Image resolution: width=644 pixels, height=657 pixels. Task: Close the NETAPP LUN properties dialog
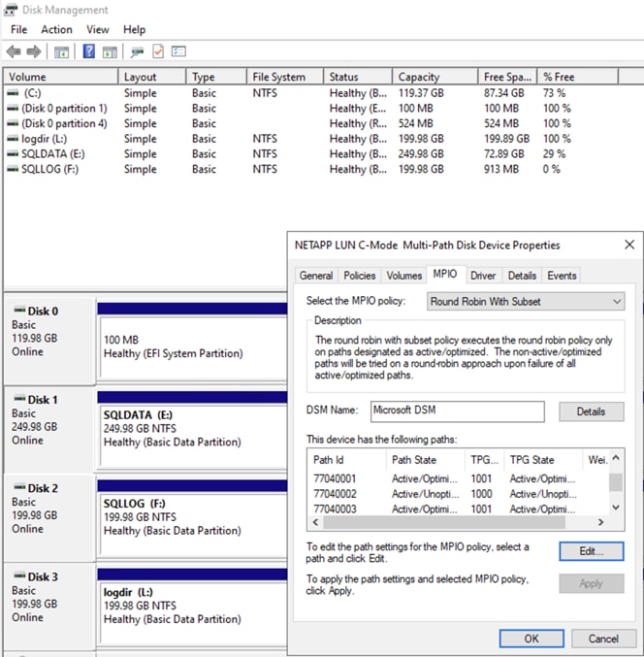click(628, 245)
